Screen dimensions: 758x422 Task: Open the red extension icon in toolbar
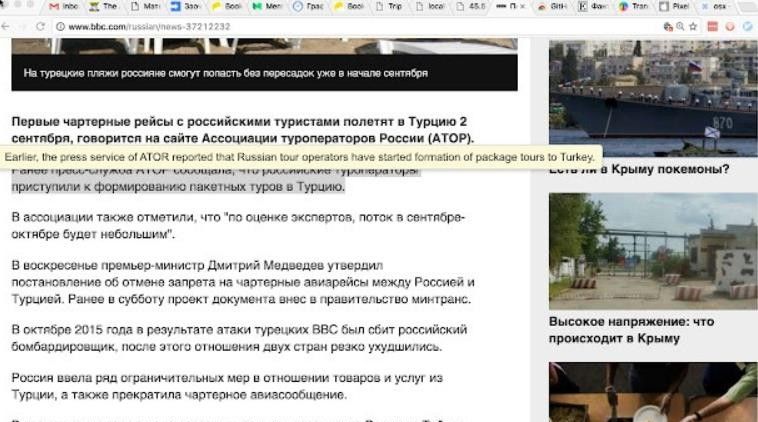click(x=713, y=27)
